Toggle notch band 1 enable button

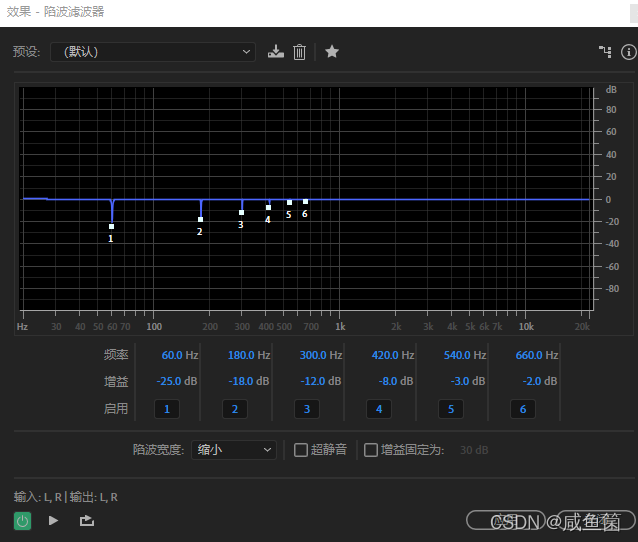[167, 409]
